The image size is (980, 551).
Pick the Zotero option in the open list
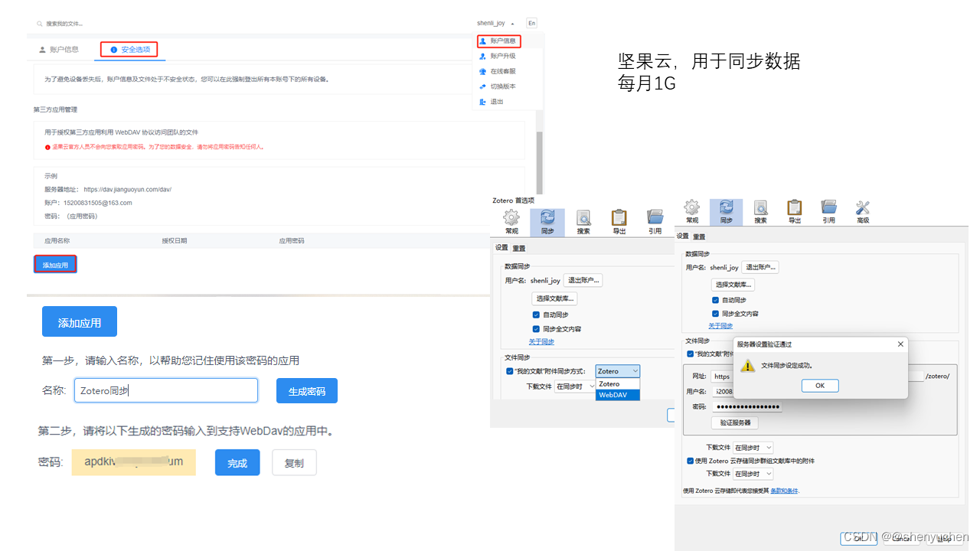[617, 384]
